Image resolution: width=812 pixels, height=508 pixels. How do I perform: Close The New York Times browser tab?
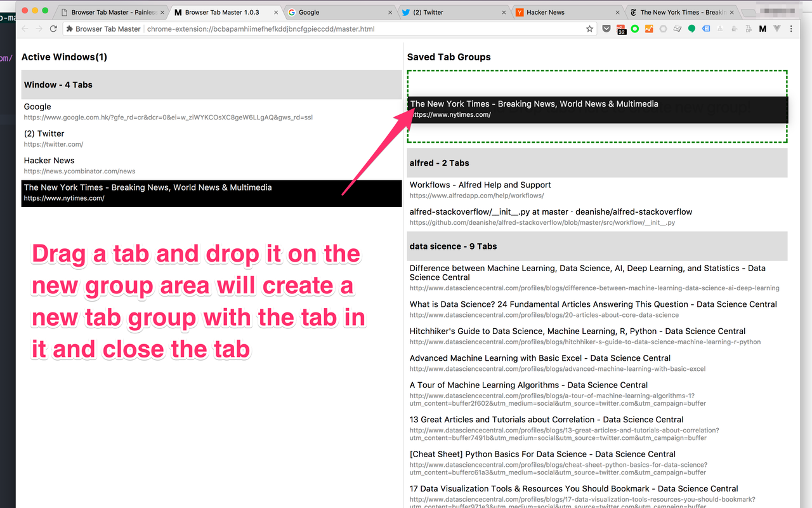[x=731, y=12]
